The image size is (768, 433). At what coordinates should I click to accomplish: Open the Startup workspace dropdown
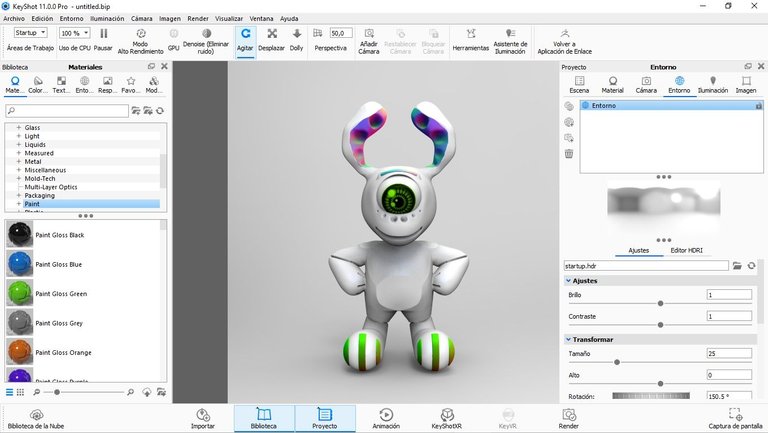[x=30, y=32]
